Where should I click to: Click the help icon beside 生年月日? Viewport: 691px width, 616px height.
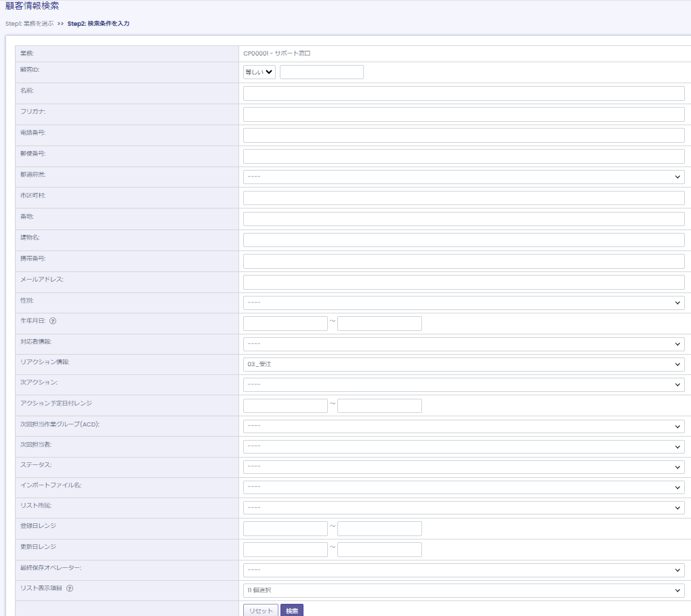(62, 321)
